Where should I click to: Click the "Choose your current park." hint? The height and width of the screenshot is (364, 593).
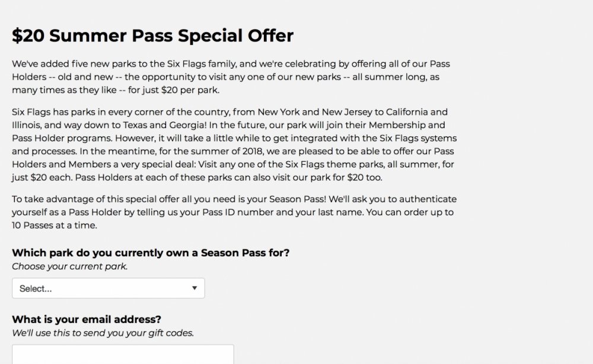point(69,266)
